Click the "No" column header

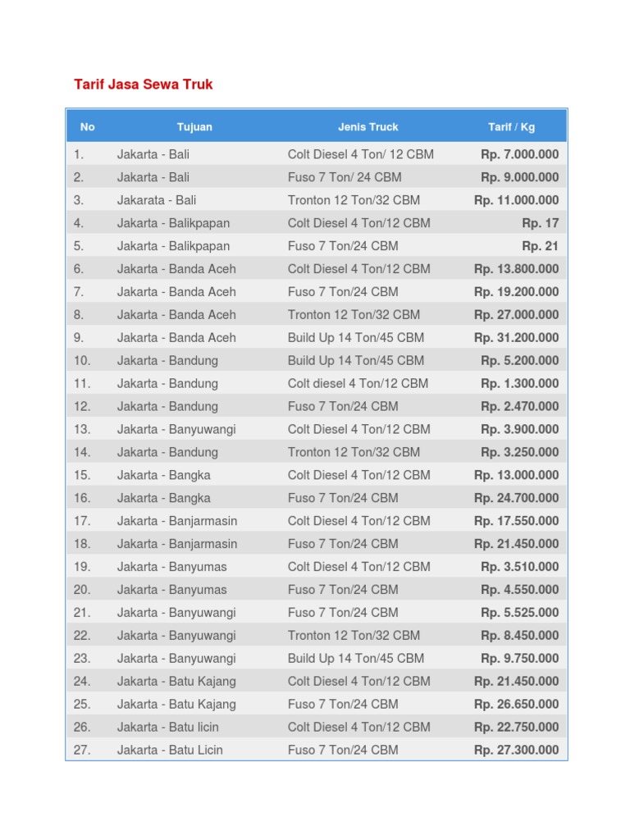point(88,127)
